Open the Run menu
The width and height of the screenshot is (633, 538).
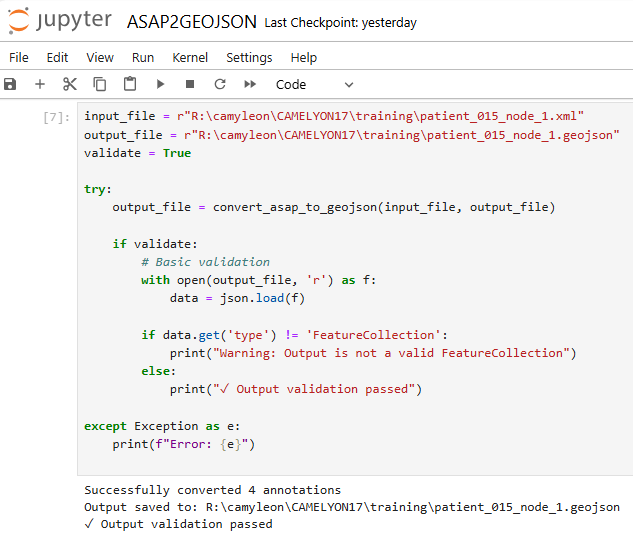143,58
